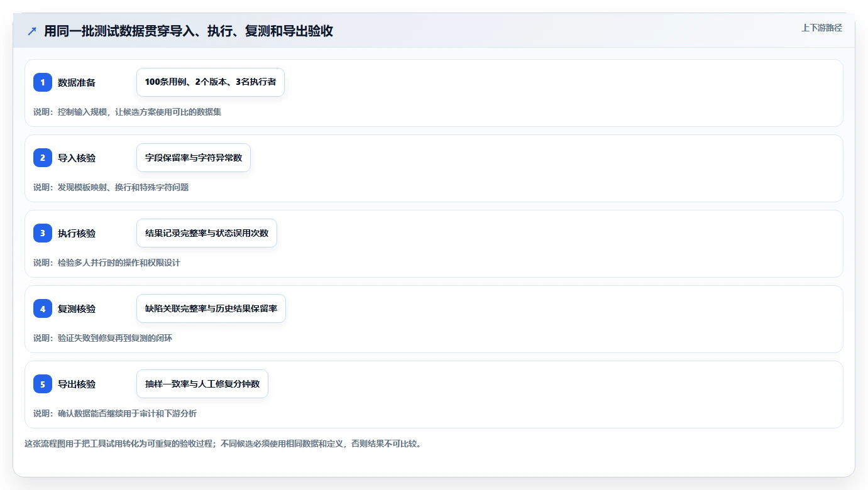Click the 抽样一致率与人工修复分钟数 chip
Image resolution: width=868 pixels, height=490 pixels.
point(202,384)
